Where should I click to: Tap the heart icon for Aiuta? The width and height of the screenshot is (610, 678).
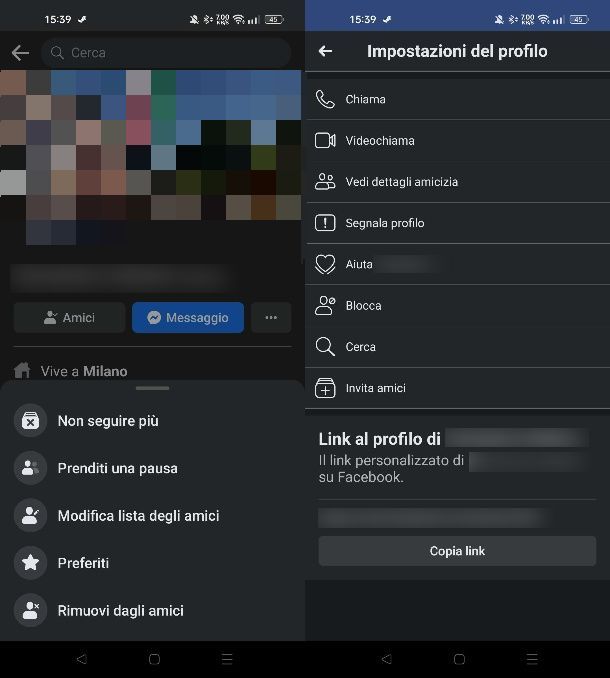325,264
